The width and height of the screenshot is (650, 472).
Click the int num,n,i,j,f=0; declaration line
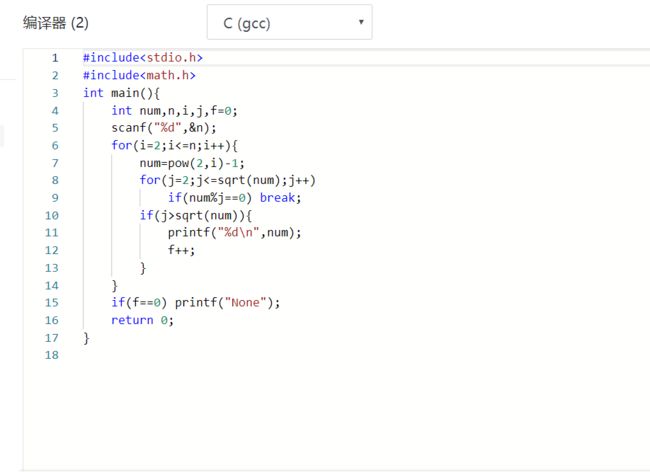point(174,111)
